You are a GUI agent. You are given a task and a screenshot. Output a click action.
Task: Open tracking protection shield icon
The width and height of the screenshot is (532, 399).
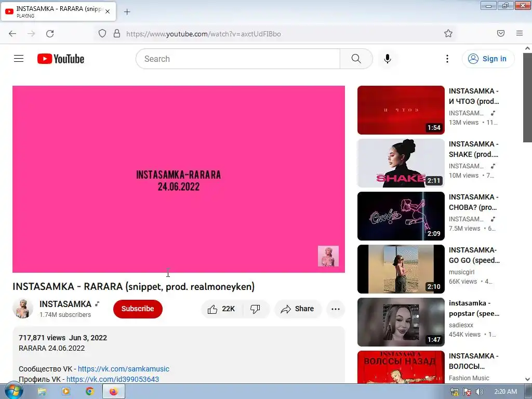(102, 34)
